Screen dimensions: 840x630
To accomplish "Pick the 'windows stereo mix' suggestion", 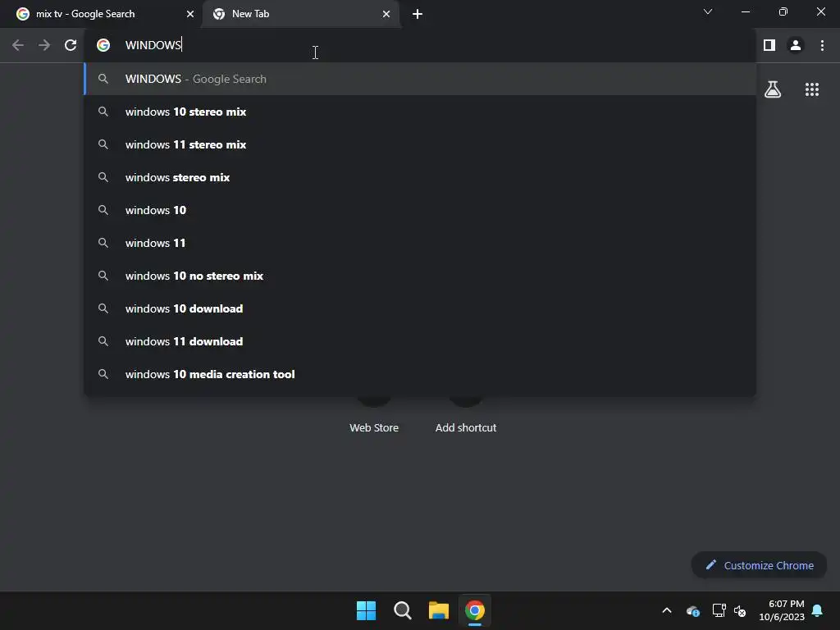I will coord(421,177).
